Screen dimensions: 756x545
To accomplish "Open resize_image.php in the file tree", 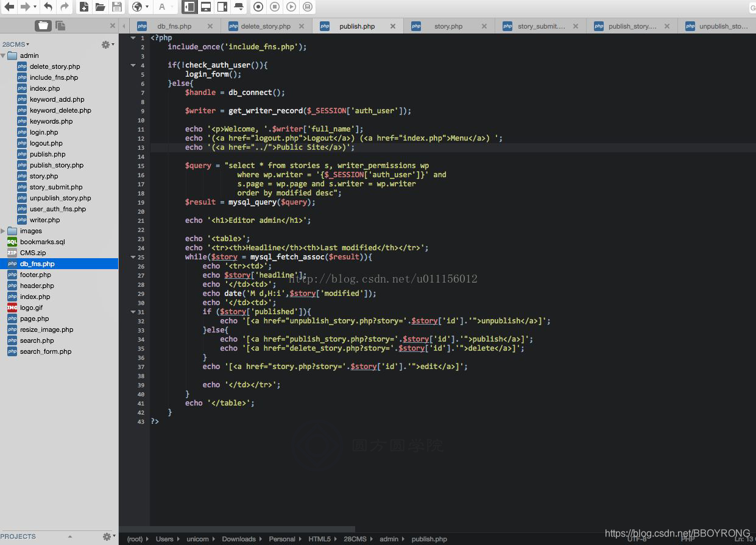I will [x=46, y=329].
